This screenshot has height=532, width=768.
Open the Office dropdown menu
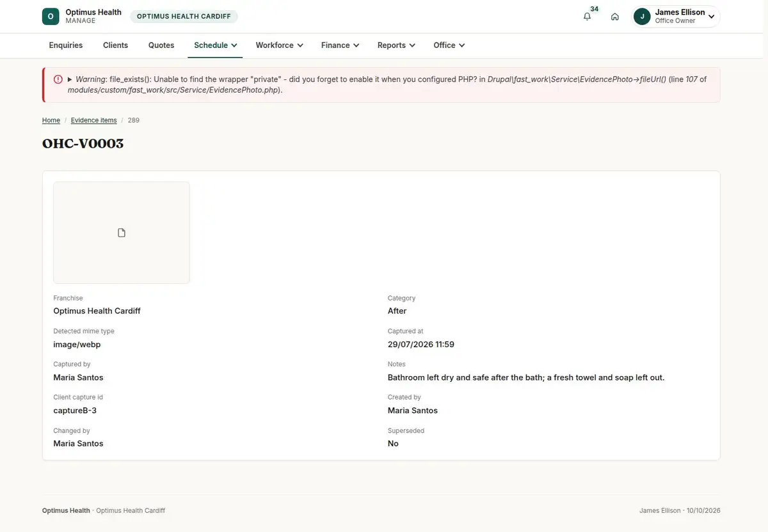(x=449, y=45)
